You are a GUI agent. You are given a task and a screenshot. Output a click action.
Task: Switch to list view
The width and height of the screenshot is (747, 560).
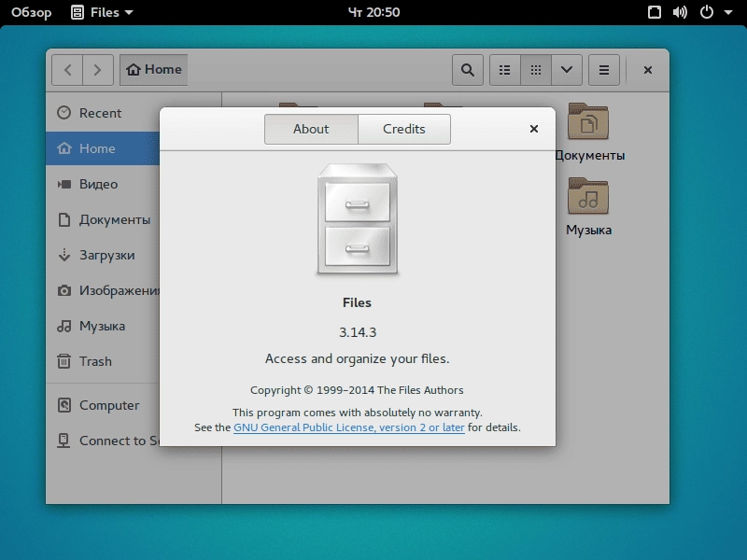click(x=505, y=70)
